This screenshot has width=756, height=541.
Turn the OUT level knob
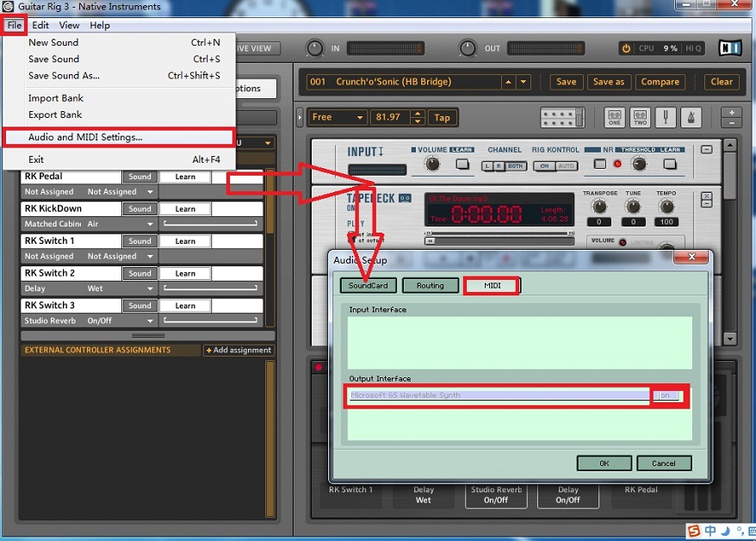coord(468,48)
